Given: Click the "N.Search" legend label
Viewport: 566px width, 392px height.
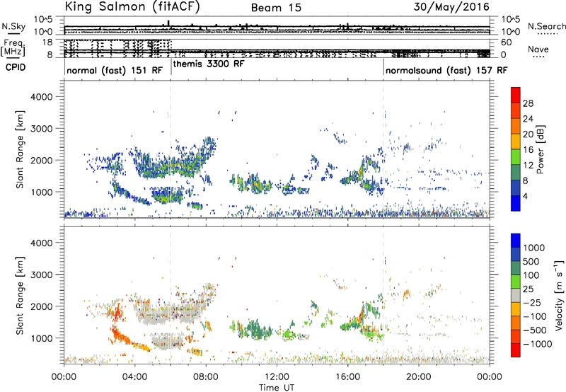Looking at the screenshot, I should [546, 26].
